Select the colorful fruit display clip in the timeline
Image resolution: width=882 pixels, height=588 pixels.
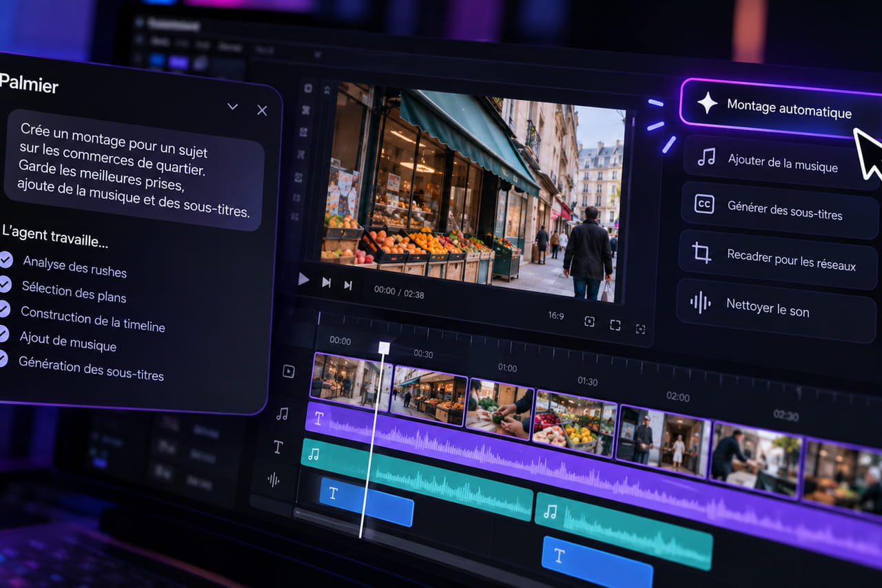click(575, 424)
